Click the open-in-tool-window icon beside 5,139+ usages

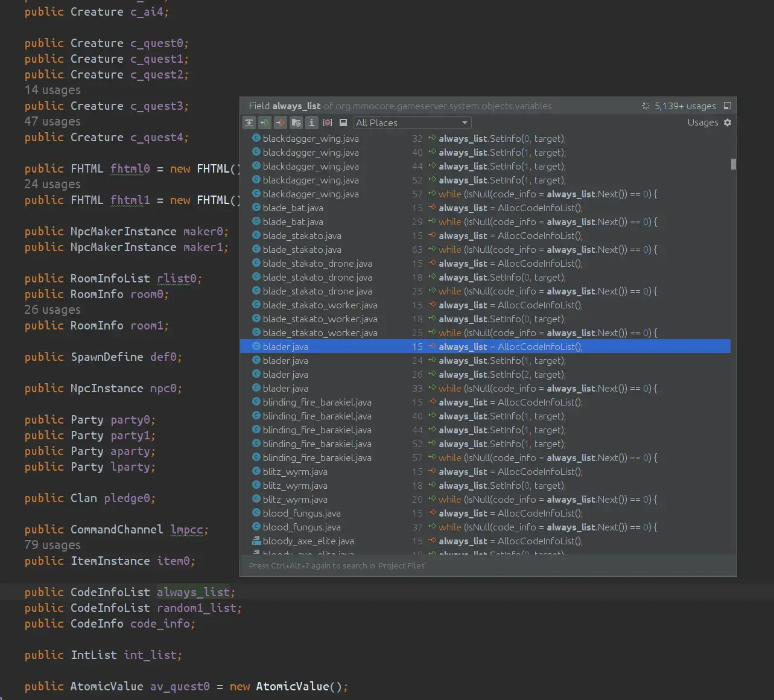point(728,106)
